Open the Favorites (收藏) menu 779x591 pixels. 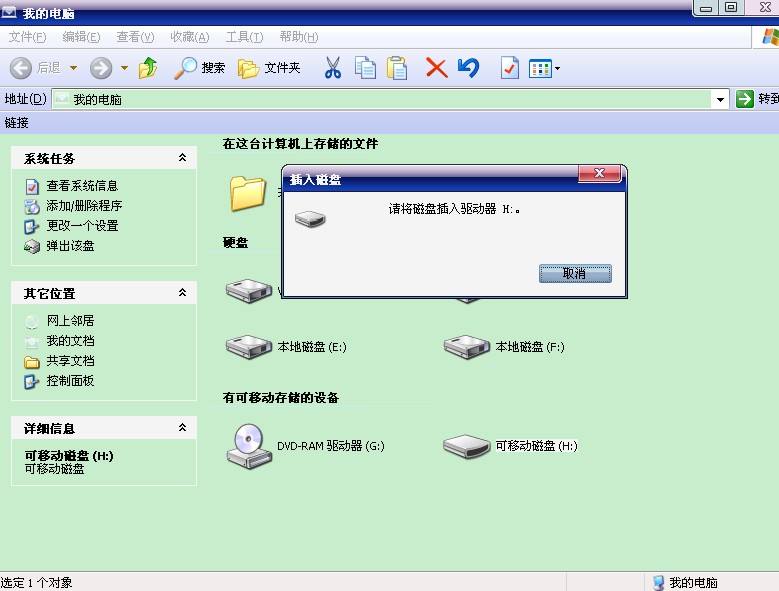click(189, 37)
